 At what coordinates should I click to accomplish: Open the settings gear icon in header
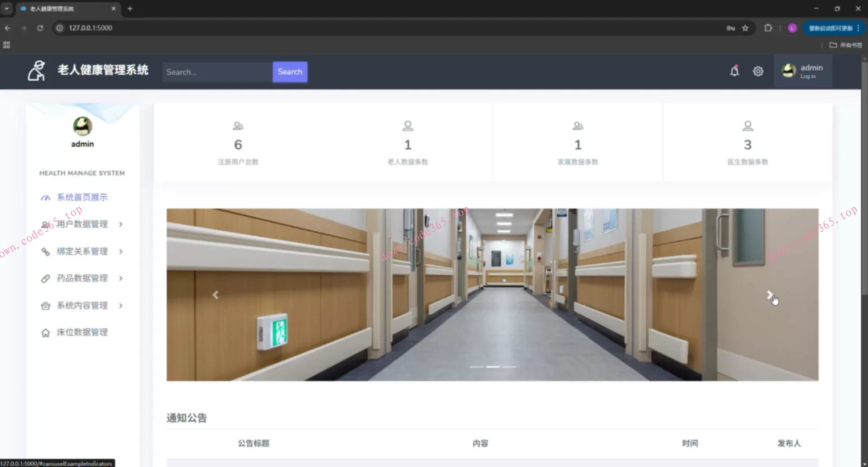click(x=758, y=71)
